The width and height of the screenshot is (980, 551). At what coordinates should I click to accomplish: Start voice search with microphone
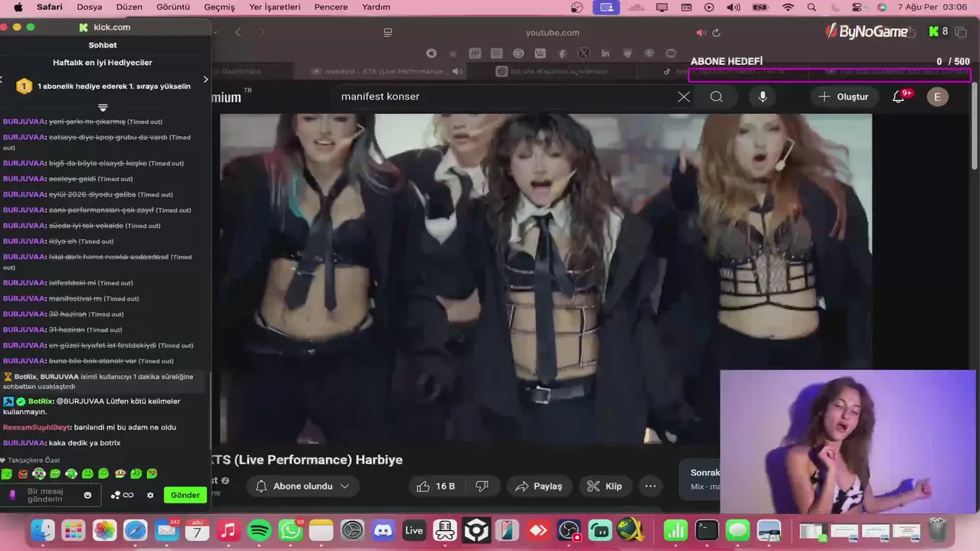coord(763,96)
